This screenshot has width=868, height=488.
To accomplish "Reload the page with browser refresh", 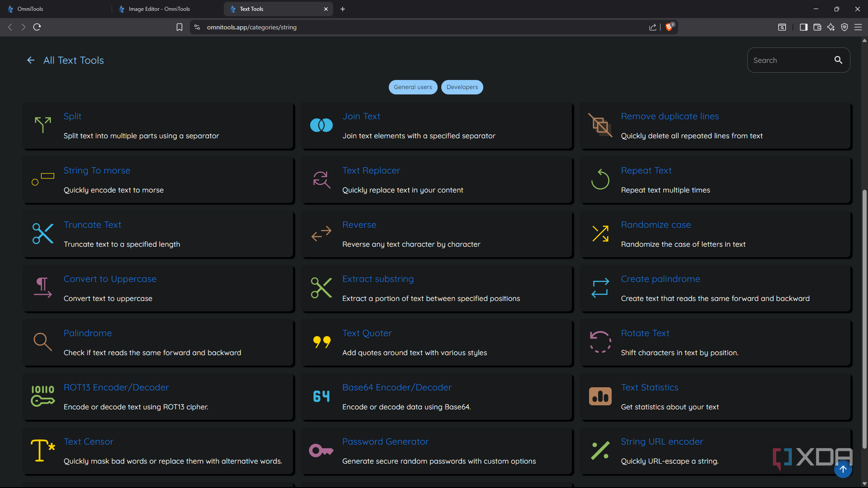I will tap(37, 27).
